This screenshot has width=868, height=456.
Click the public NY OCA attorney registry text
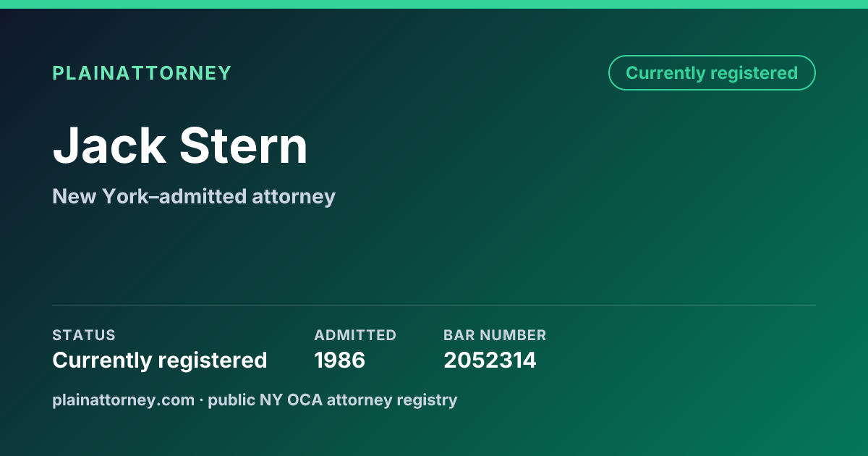click(333, 400)
